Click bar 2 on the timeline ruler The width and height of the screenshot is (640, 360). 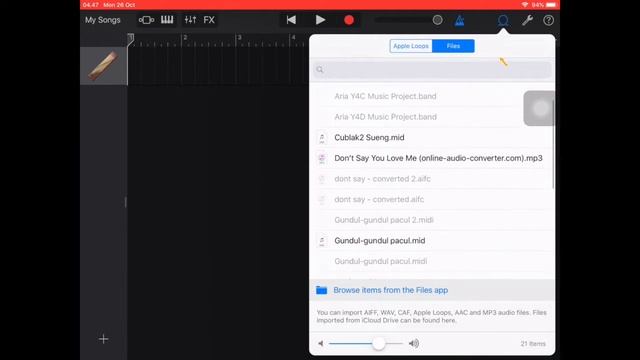(x=185, y=38)
